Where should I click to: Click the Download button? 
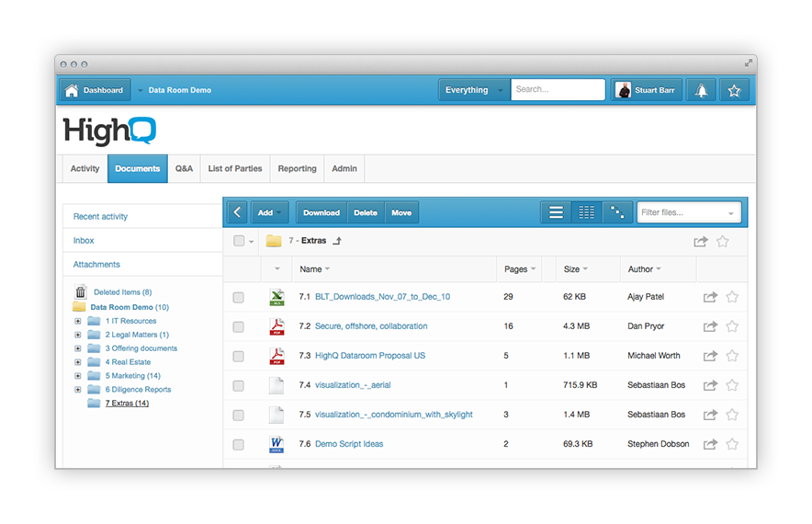click(x=321, y=212)
